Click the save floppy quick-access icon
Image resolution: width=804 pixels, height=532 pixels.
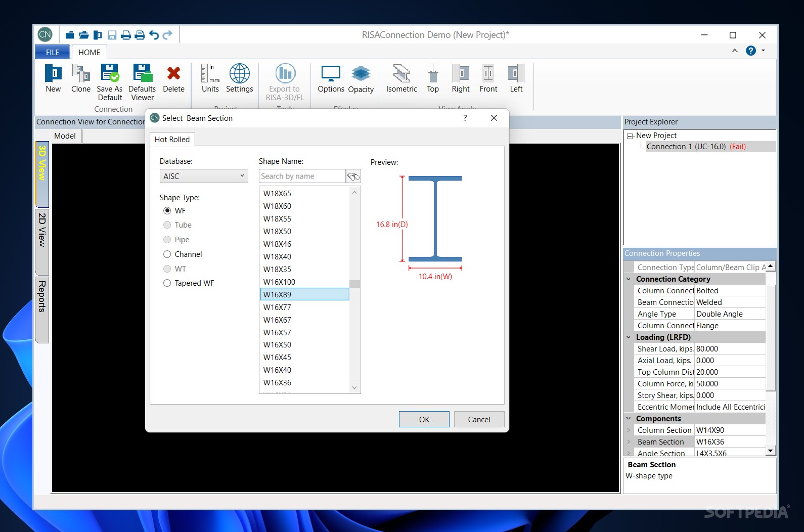pos(112,35)
